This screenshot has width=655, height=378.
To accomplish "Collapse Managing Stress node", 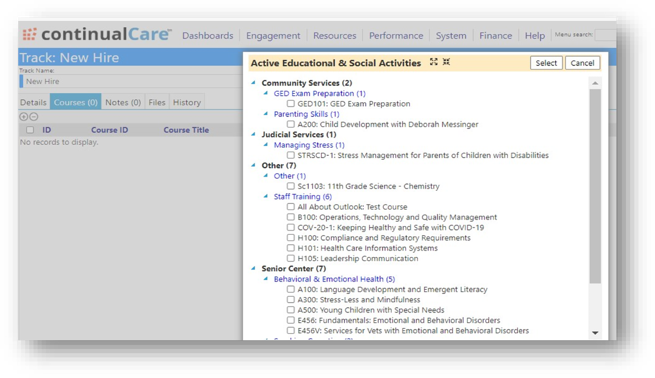I will click(x=265, y=145).
